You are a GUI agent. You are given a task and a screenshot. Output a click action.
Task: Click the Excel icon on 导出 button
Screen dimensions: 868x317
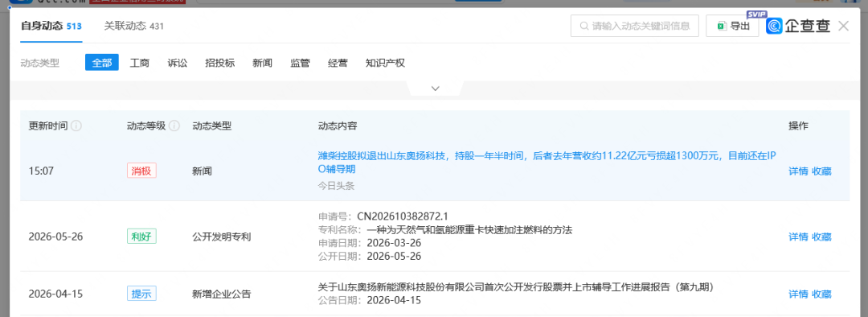pyautogui.click(x=721, y=26)
